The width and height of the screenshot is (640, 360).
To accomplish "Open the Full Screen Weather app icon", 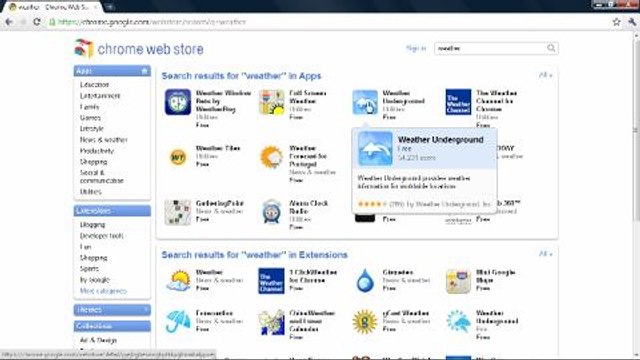I will tap(271, 102).
